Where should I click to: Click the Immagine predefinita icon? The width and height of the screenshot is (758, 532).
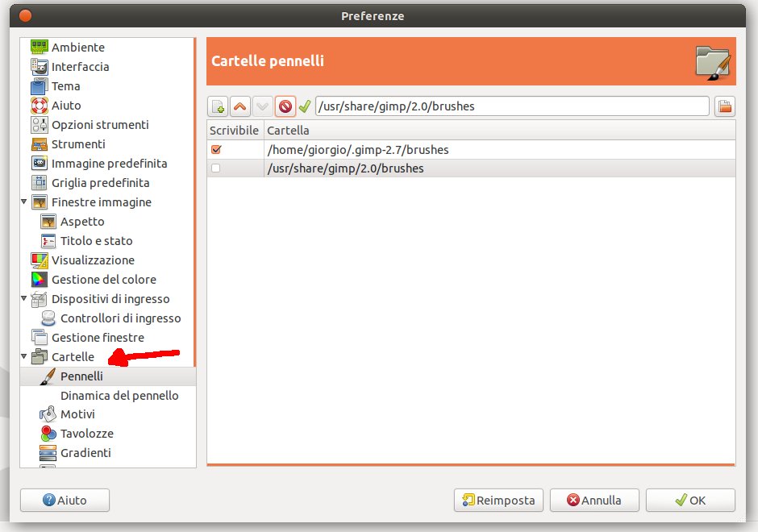click(x=40, y=164)
